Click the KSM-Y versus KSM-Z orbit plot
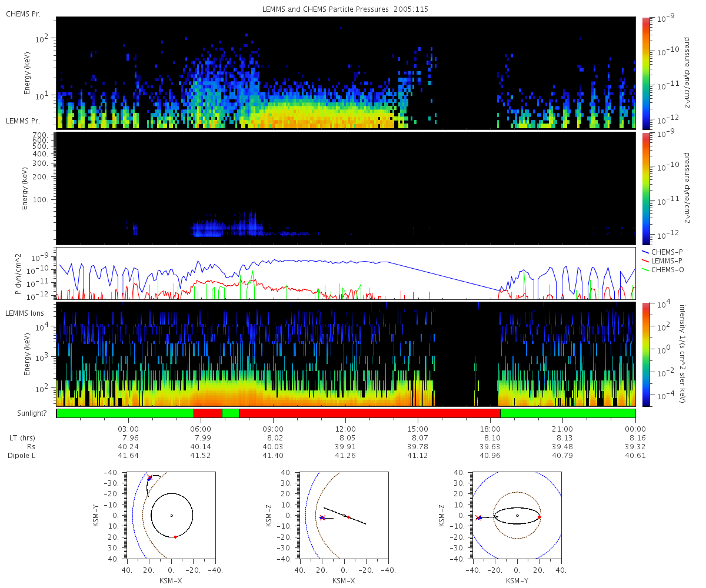Screen dimensions: 706x588 517,515
